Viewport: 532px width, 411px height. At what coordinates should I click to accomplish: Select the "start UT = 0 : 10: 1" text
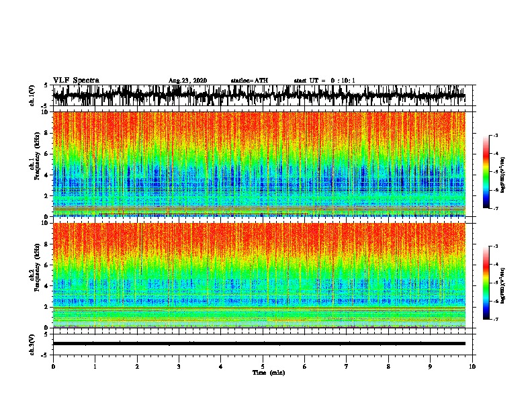tap(324, 81)
